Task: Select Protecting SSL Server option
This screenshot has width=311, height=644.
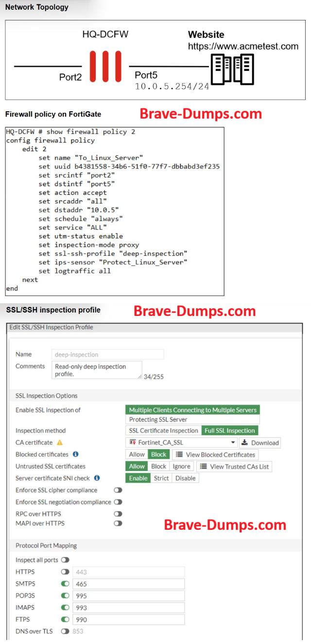Action: (x=158, y=419)
